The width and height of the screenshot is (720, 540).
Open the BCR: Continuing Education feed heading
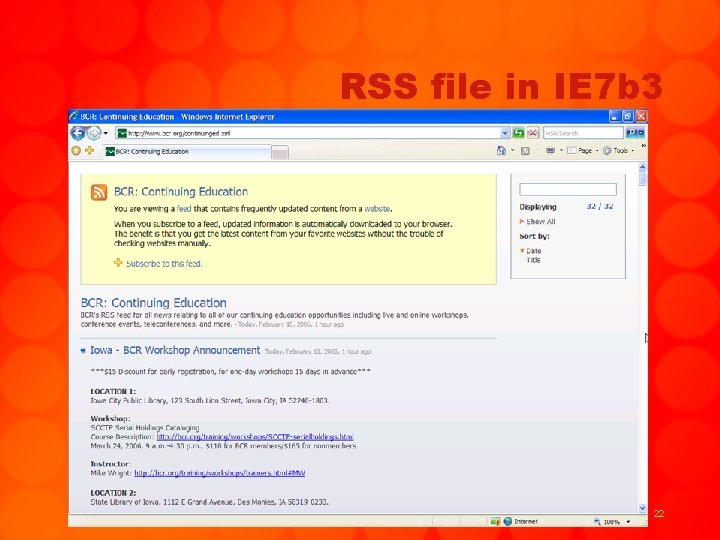click(x=153, y=303)
